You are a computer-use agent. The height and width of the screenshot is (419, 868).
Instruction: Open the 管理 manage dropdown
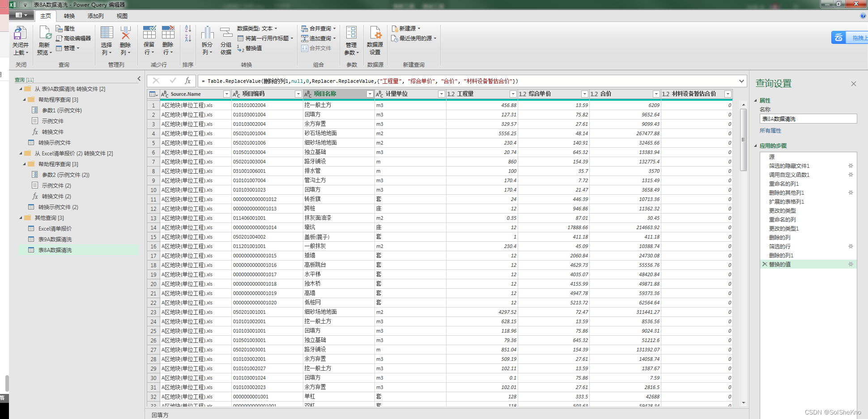point(68,48)
